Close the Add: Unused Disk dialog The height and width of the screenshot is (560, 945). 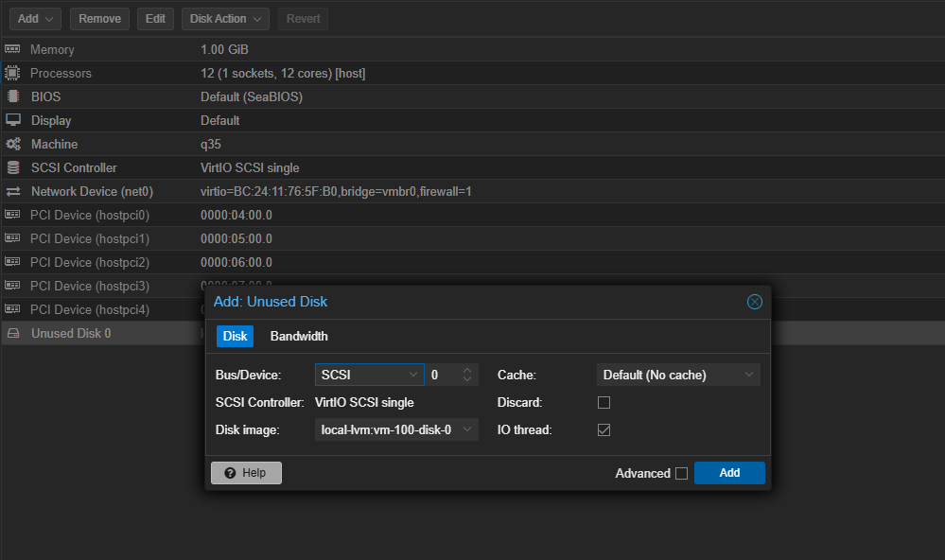[x=754, y=302]
